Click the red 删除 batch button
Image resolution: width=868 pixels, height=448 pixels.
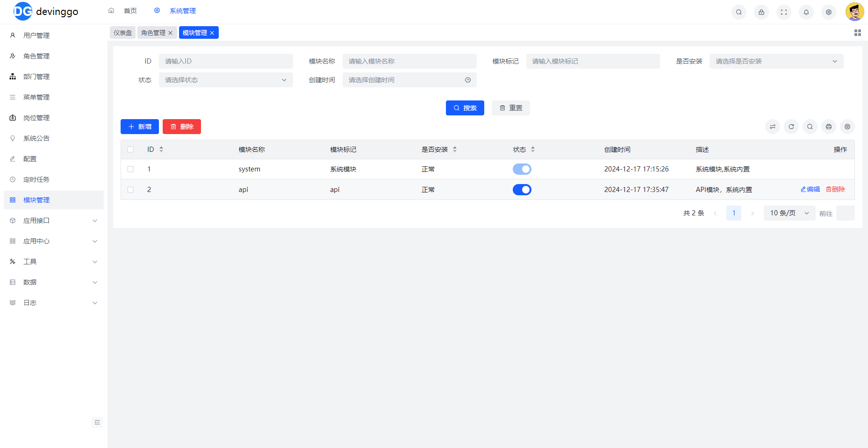182,127
